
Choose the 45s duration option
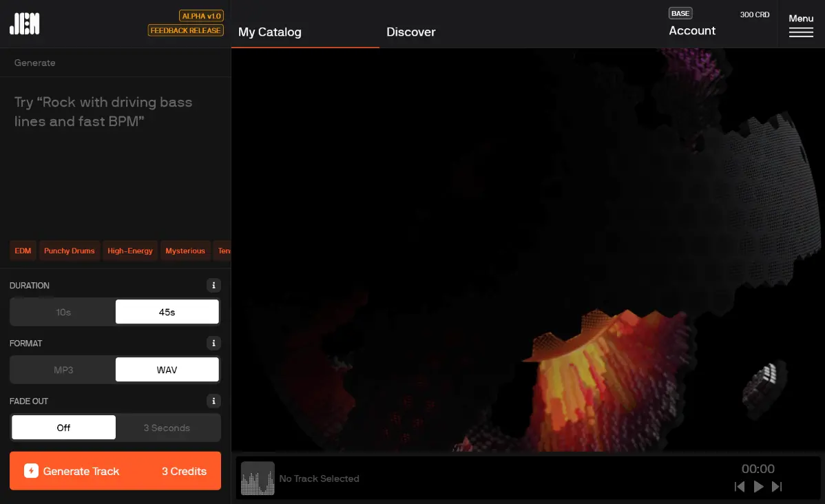[x=167, y=312]
